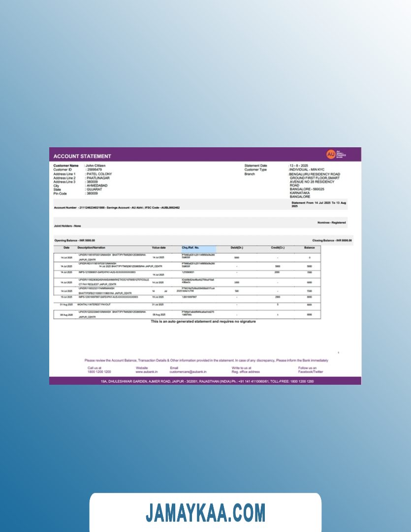Viewport: 411px width, 532px height.
Task: Click the Facebook/Twitter follow text
Action: point(310,372)
